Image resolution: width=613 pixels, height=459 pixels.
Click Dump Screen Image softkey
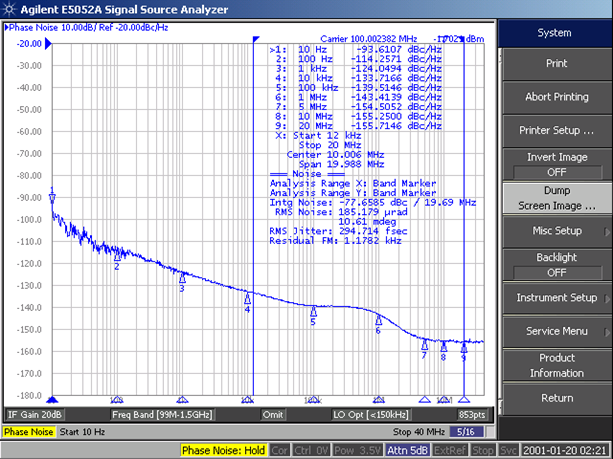coord(555,198)
